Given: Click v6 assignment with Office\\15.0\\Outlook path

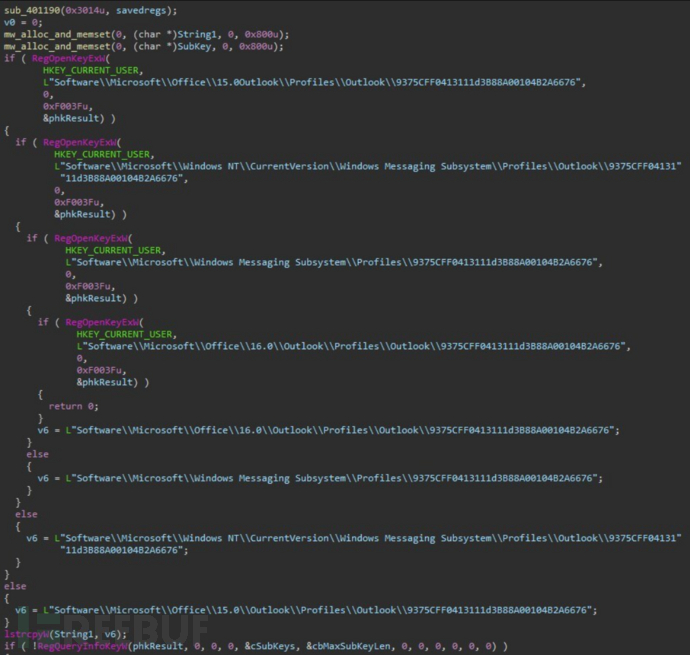Looking at the screenshot, I should [306, 610].
